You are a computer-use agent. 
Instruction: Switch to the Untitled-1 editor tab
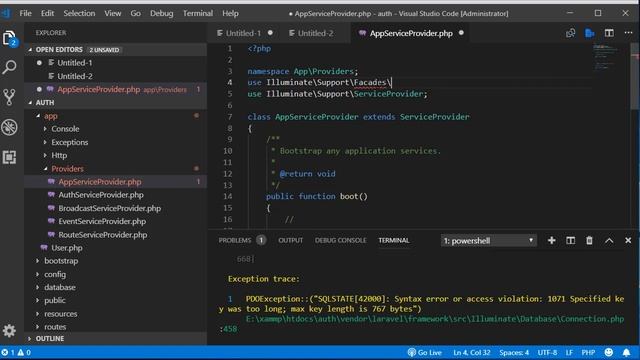pos(243,33)
